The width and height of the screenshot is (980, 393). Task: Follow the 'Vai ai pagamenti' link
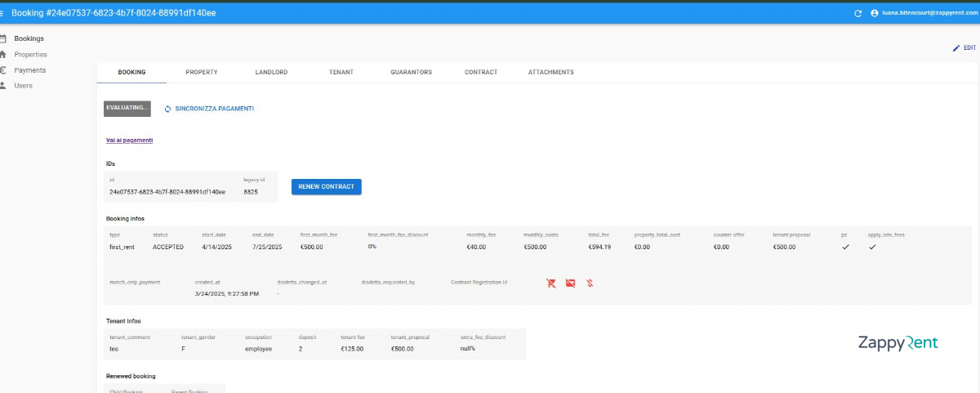129,141
